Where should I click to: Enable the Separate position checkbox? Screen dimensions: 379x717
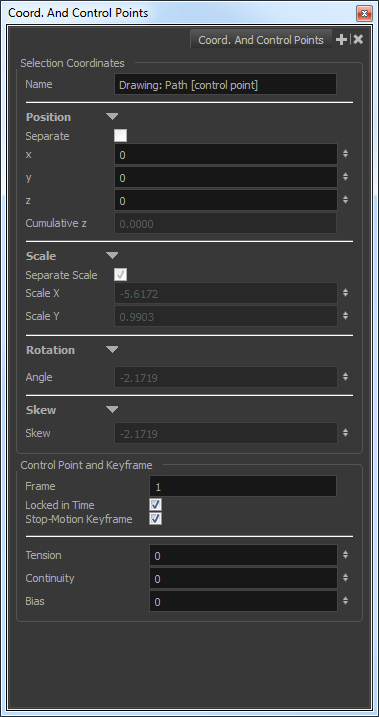[x=121, y=136]
